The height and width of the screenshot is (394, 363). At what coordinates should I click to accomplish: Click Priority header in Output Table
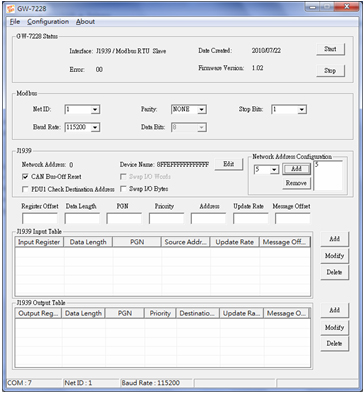tap(160, 313)
